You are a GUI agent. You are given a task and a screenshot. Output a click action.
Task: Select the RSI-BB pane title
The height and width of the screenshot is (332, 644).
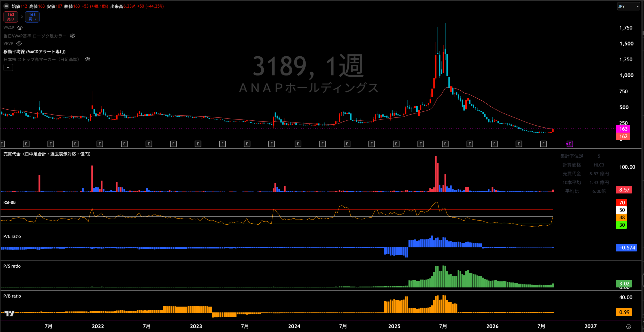pos(10,202)
